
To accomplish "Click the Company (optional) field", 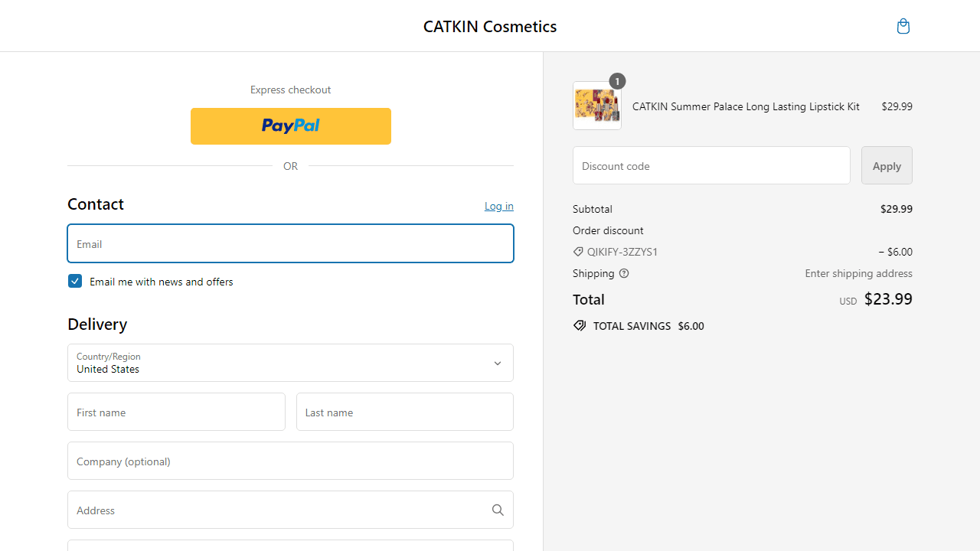I will pos(290,461).
